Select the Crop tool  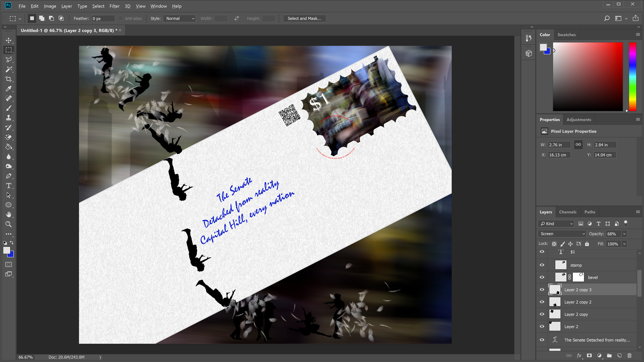(9, 79)
